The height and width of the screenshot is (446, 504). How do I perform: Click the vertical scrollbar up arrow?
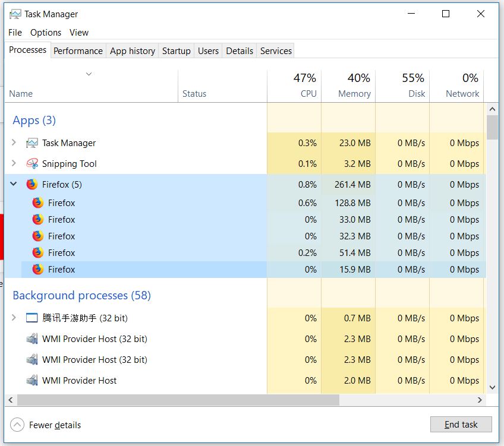(492, 109)
